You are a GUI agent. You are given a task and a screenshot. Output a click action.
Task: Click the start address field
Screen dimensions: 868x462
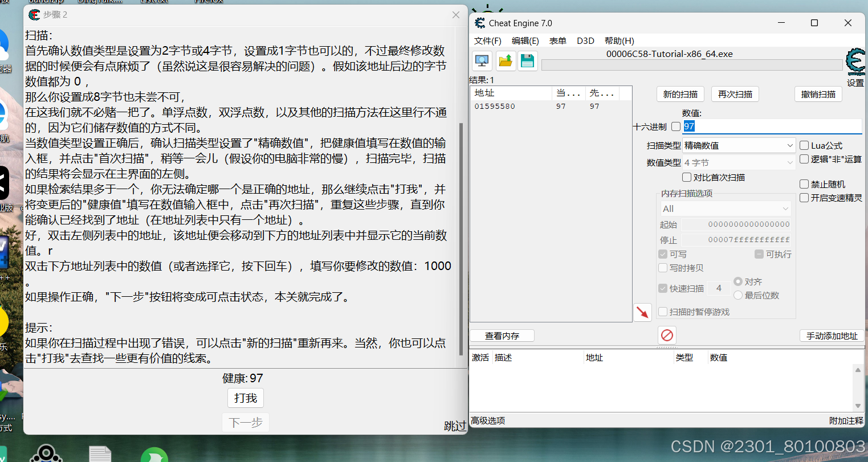736,224
